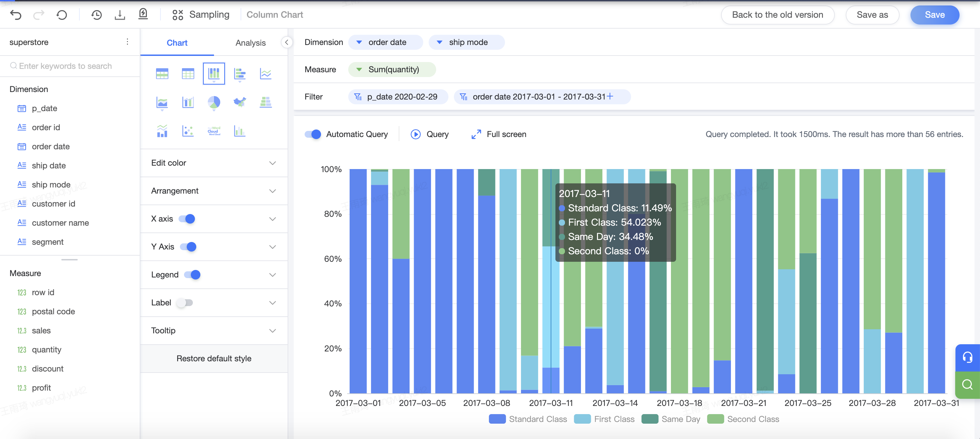The height and width of the screenshot is (439, 980).
Task: Select the detail table chart type
Action: [188, 73]
